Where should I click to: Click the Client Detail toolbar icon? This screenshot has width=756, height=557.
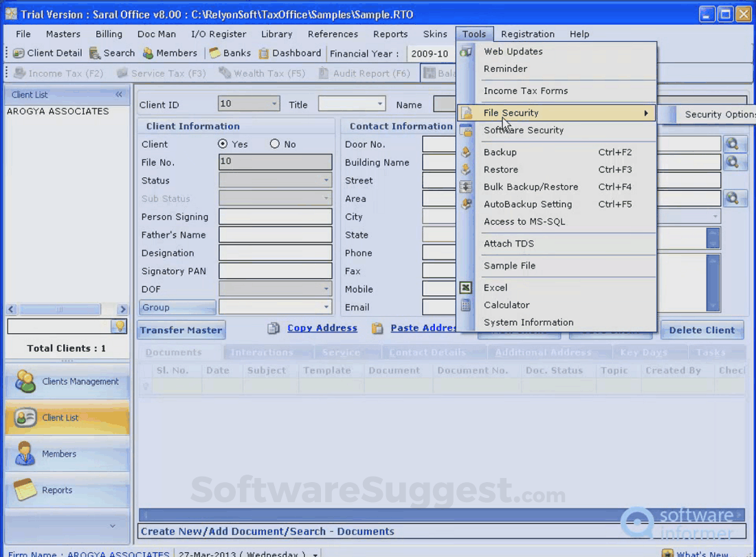click(x=19, y=53)
